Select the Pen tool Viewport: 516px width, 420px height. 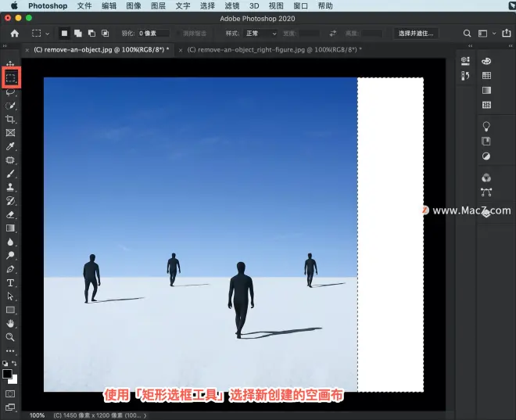point(10,269)
